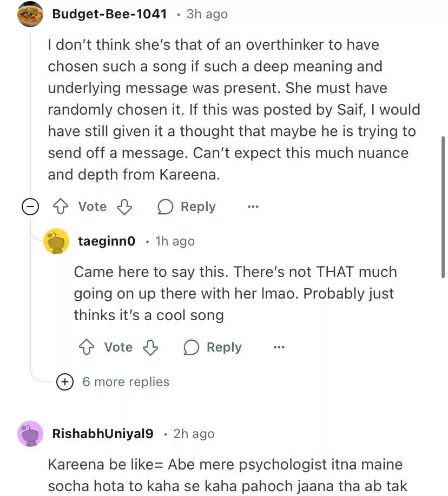Downvote taeginn0's reply

[x=151, y=347]
